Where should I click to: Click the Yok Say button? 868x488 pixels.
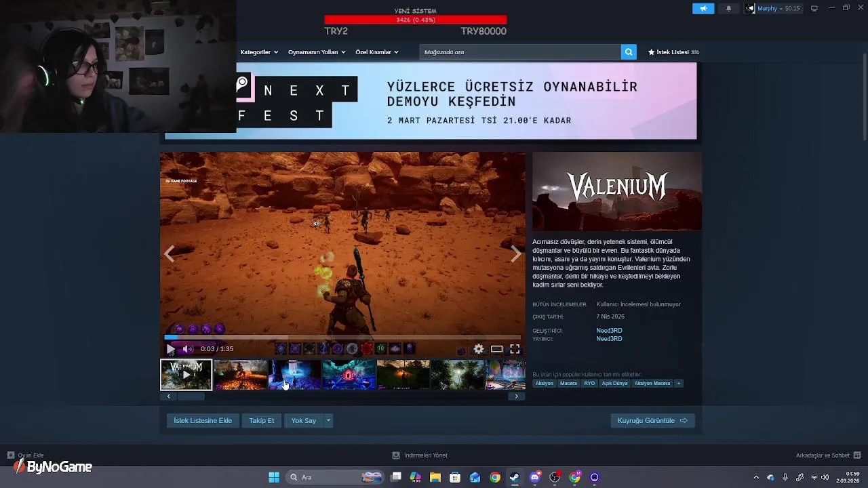coord(304,421)
